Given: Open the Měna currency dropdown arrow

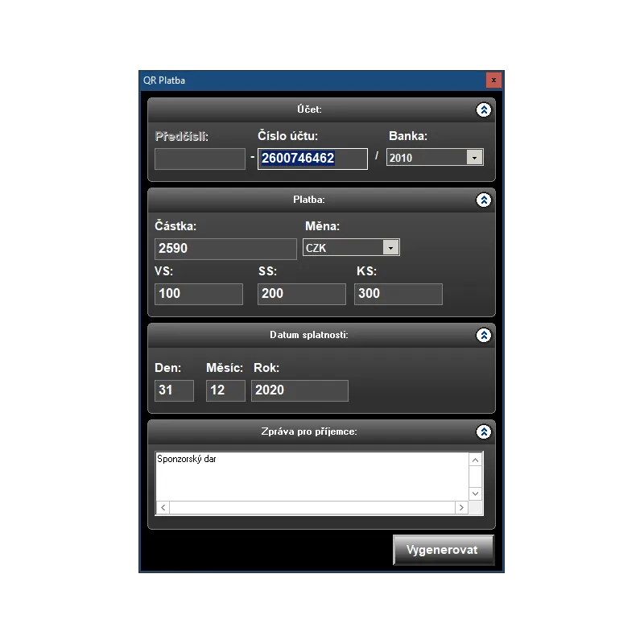Looking at the screenshot, I should (390, 248).
